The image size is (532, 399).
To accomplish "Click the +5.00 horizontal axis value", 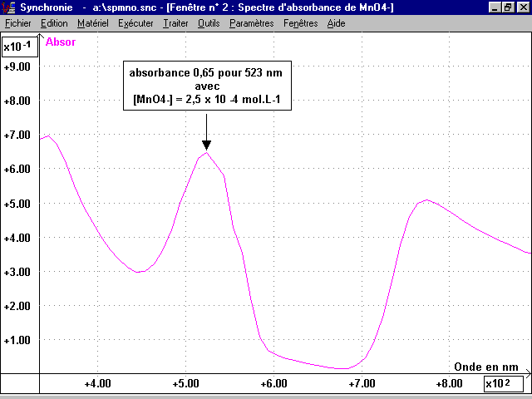I will point(186,384).
